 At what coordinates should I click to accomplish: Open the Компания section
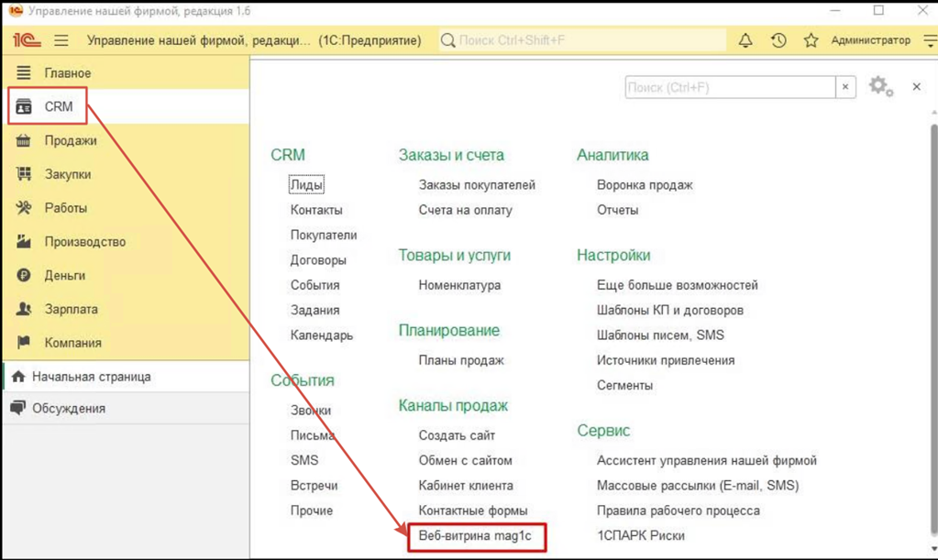click(x=126, y=343)
